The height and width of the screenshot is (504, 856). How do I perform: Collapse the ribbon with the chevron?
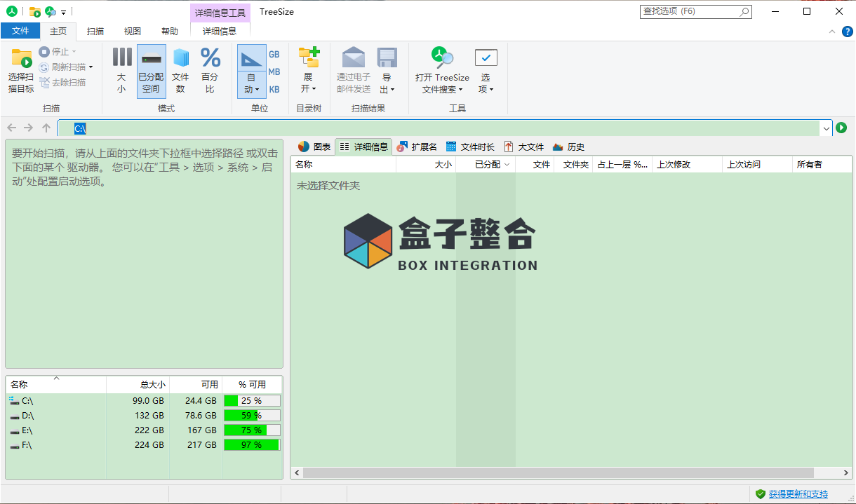[x=831, y=32]
